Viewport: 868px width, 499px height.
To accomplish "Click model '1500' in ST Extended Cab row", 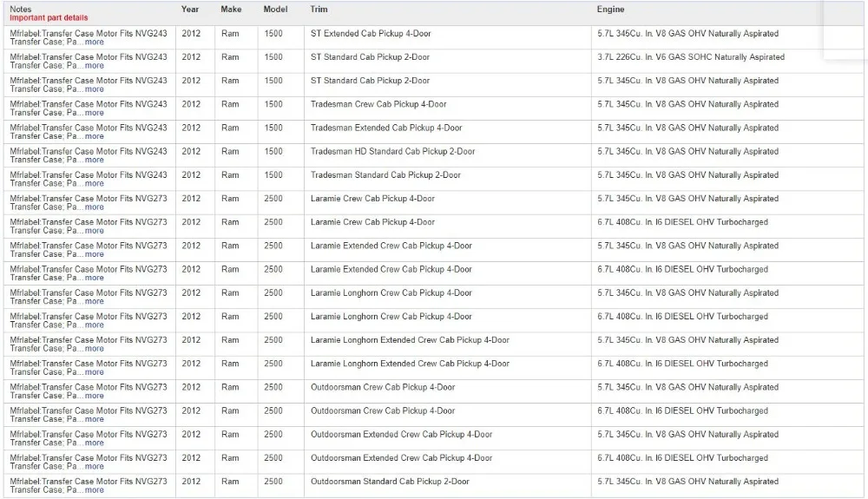I will [x=273, y=34].
